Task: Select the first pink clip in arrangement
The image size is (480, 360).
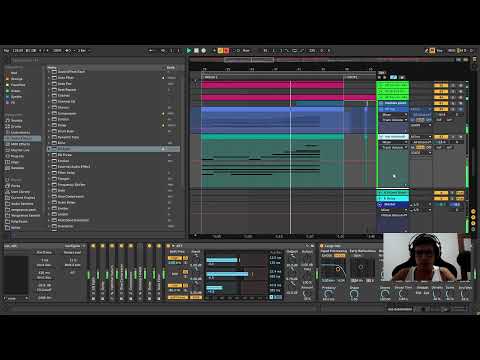Action: coord(272,85)
